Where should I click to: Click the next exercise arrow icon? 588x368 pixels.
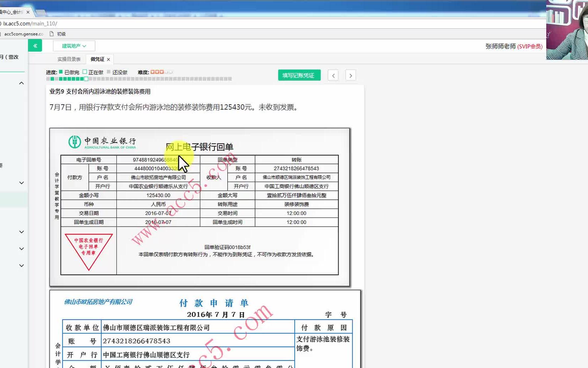(x=350, y=75)
